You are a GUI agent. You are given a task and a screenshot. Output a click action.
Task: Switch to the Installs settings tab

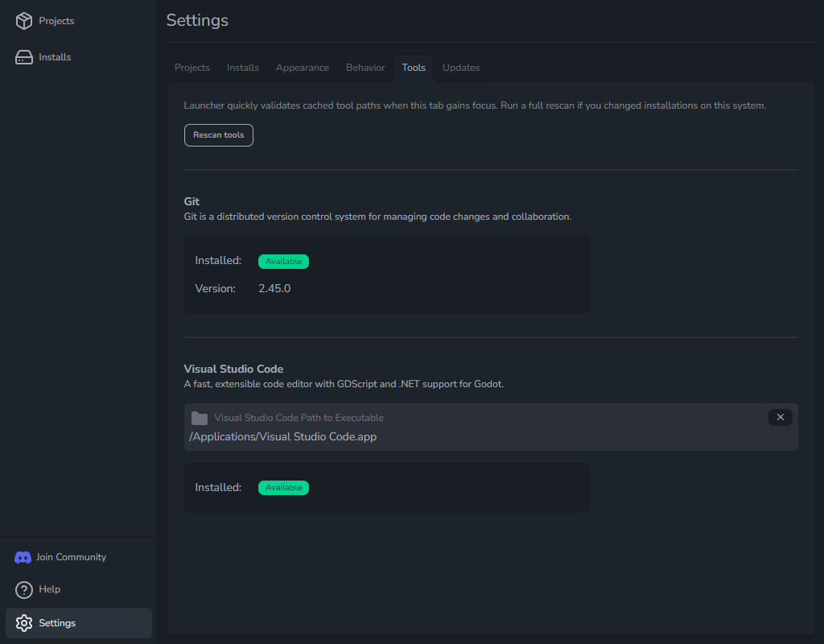point(243,68)
